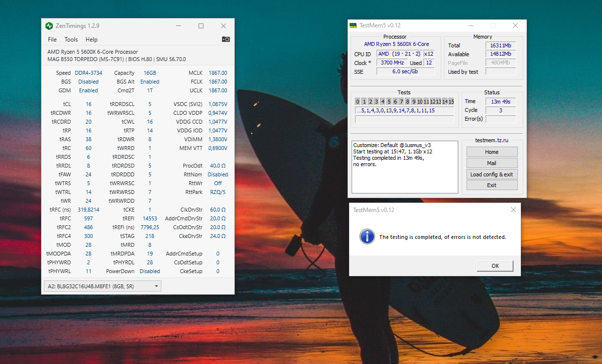This screenshot has width=602, height=364.
Task: Click the CLDO VDDP 0,9474V value
Action: [218, 113]
